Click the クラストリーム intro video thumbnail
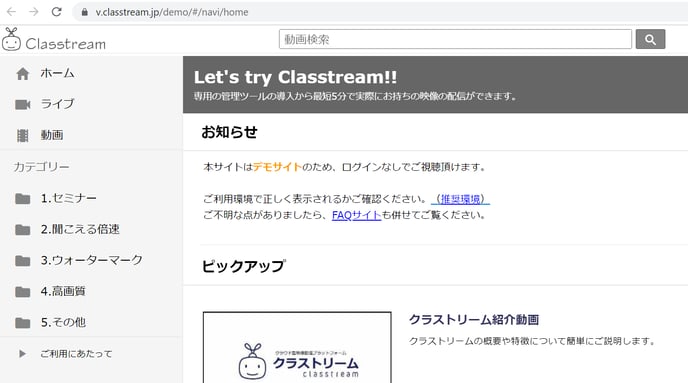 297,347
